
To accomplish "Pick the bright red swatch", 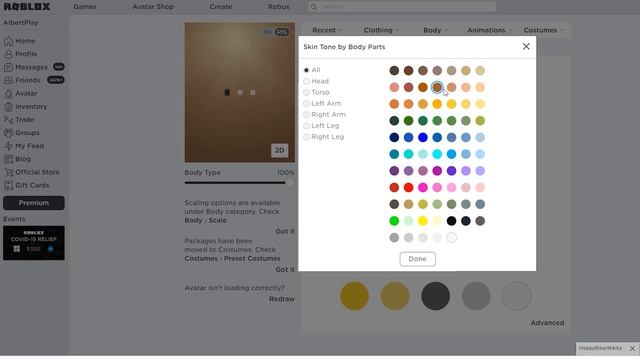I will (408, 187).
